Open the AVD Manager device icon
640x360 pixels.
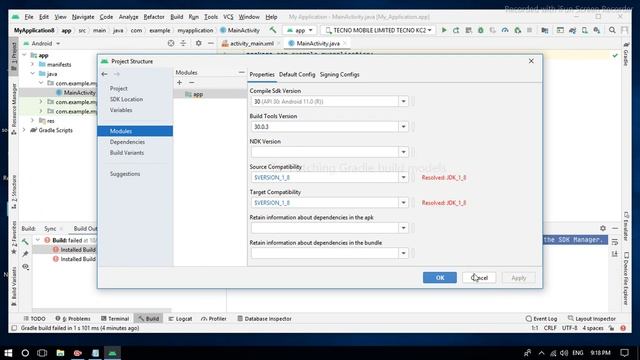(585, 30)
